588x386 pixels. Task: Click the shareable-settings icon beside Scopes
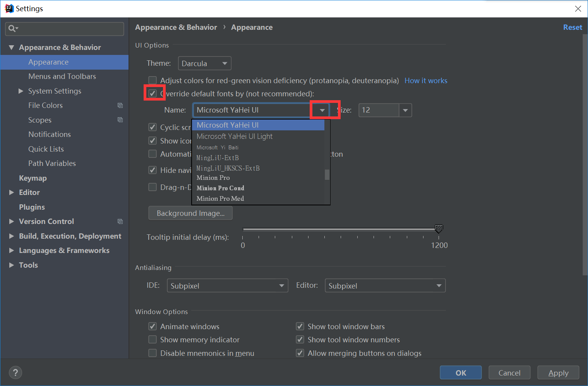point(120,120)
